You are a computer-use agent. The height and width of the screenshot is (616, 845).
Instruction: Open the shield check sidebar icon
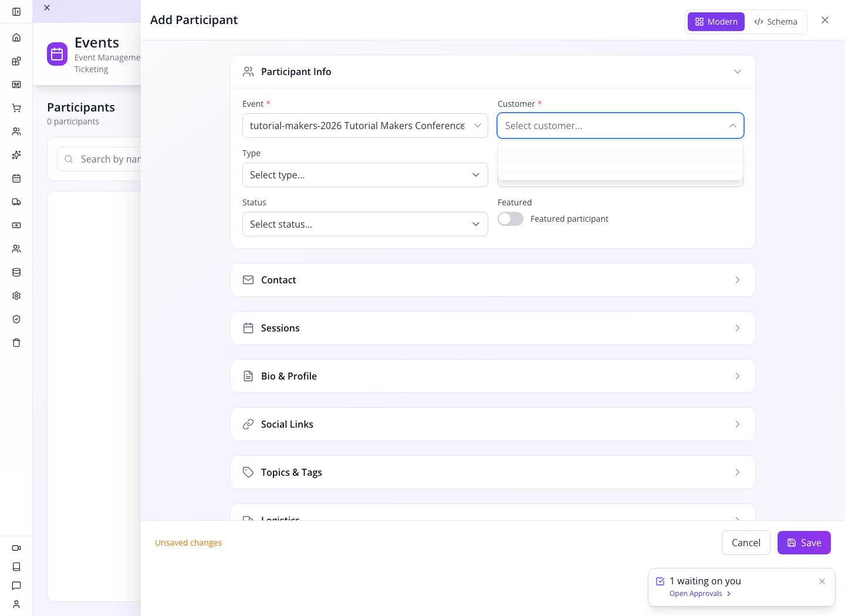(16, 319)
